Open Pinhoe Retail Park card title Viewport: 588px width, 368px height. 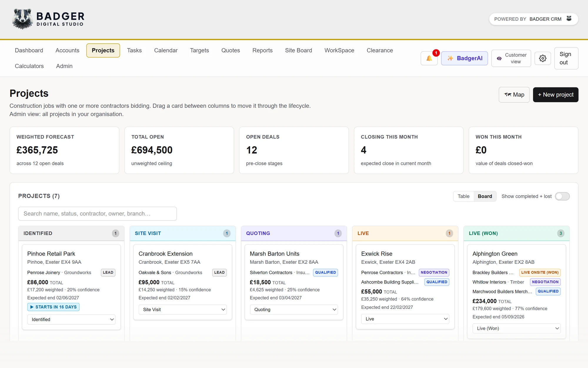pos(51,254)
